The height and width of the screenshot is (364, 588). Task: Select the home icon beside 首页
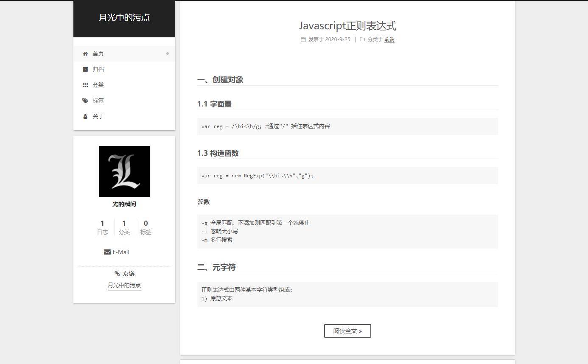tap(86, 53)
